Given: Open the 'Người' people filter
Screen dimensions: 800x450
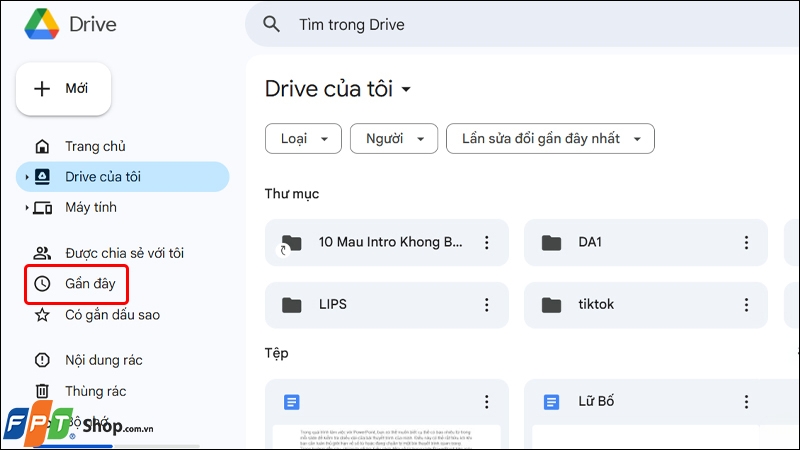Looking at the screenshot, I should [394, 138].
